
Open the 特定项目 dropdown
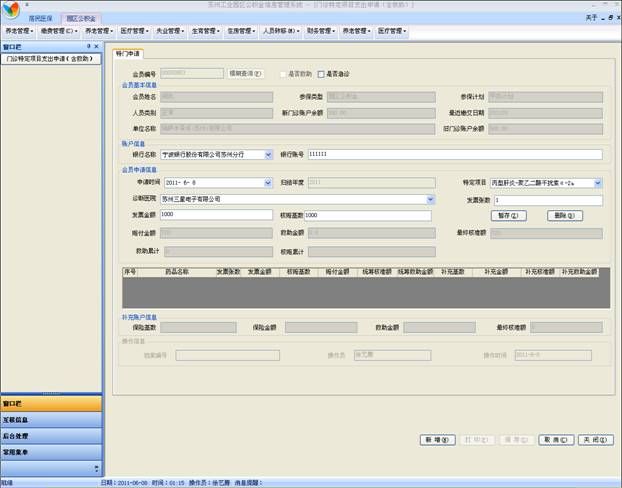point(598,183)
